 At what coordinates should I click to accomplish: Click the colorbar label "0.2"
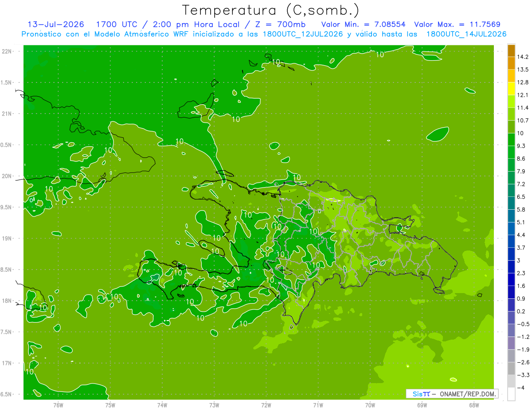(521, 311)
